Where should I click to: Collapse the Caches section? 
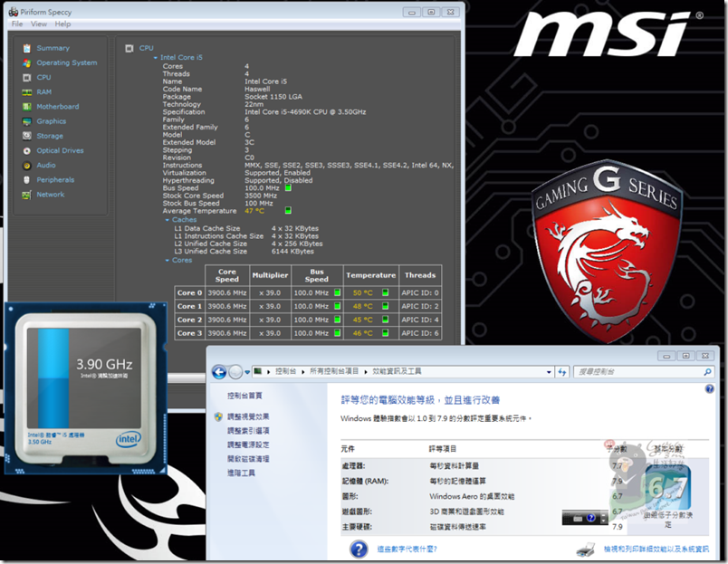pyautogui.click(x=168, y=220)
